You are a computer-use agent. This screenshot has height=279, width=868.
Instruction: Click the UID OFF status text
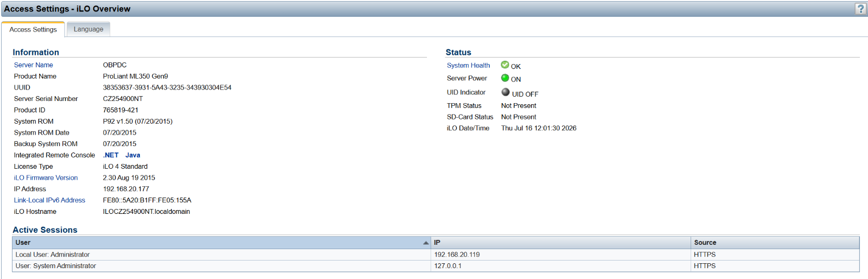[525, 94]
